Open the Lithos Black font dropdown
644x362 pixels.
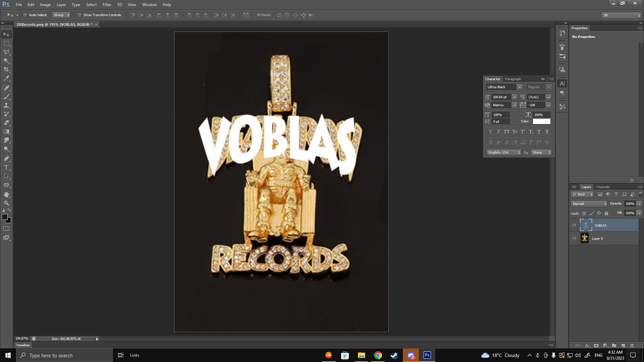click(519, 87)
